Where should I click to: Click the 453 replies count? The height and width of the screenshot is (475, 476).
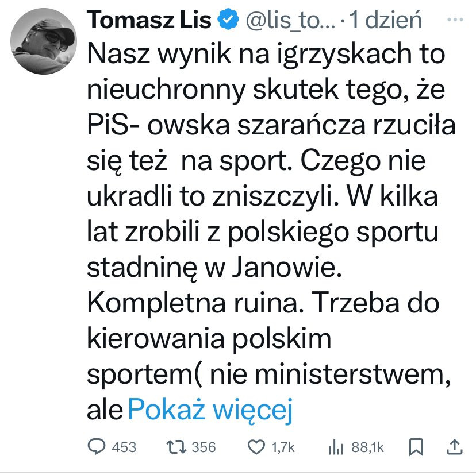click(x=124, y=447)
